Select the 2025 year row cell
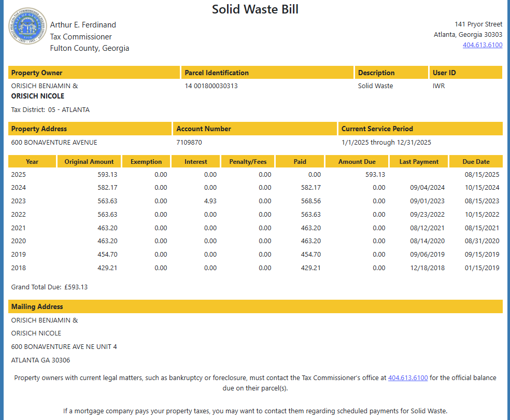This screenshot has width=510, height=420. click(19, 175)
